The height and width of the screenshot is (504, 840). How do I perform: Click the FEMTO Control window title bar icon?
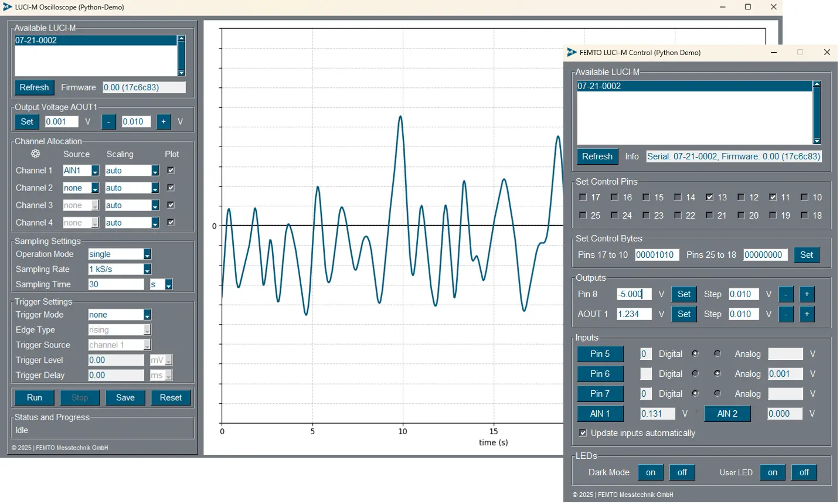(x=572, y=52)
